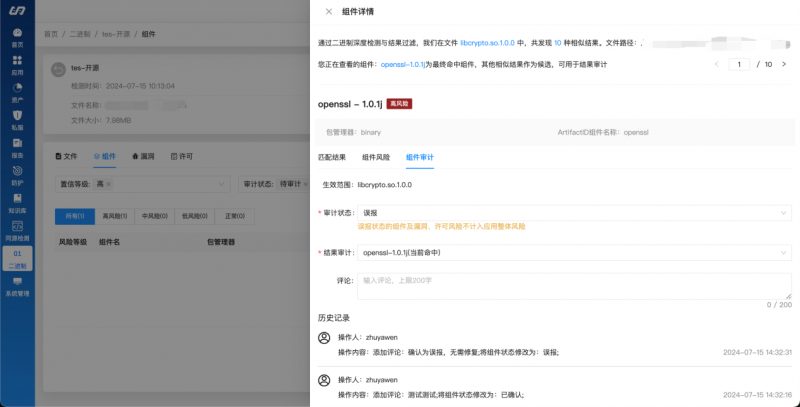Open 知识库 in the left sidebar
The image size is (800, 407).
point(17,204)
